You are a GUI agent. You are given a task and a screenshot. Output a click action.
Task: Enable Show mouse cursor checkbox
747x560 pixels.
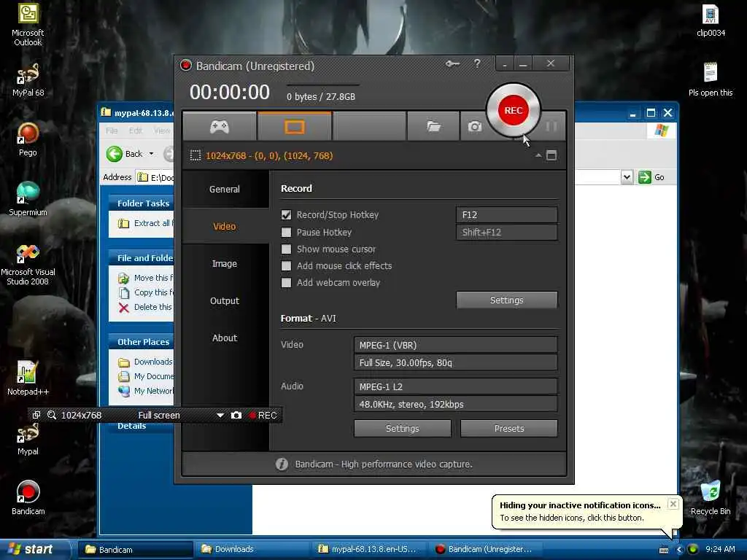coord(286,249)
